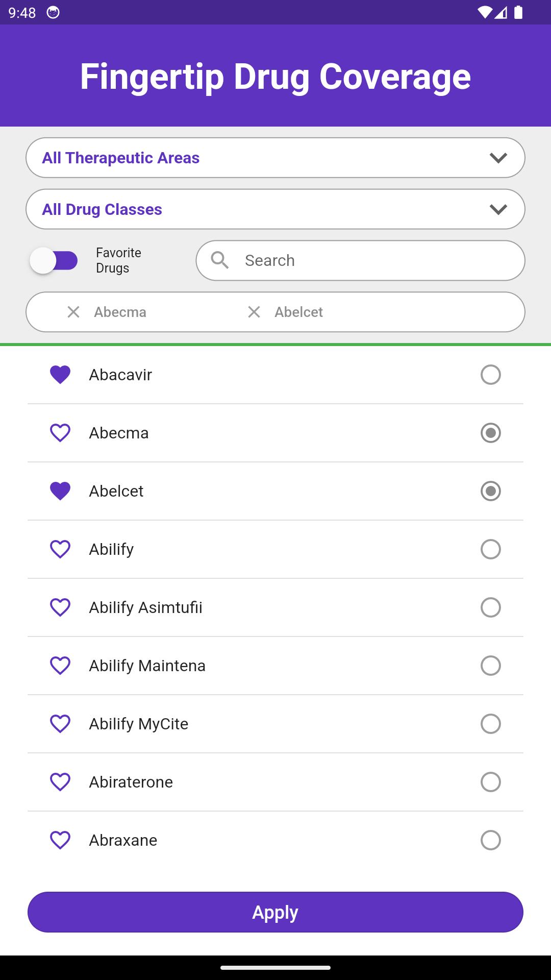Mark Abilify as favorite via heart icon

(x=60, y=549)
